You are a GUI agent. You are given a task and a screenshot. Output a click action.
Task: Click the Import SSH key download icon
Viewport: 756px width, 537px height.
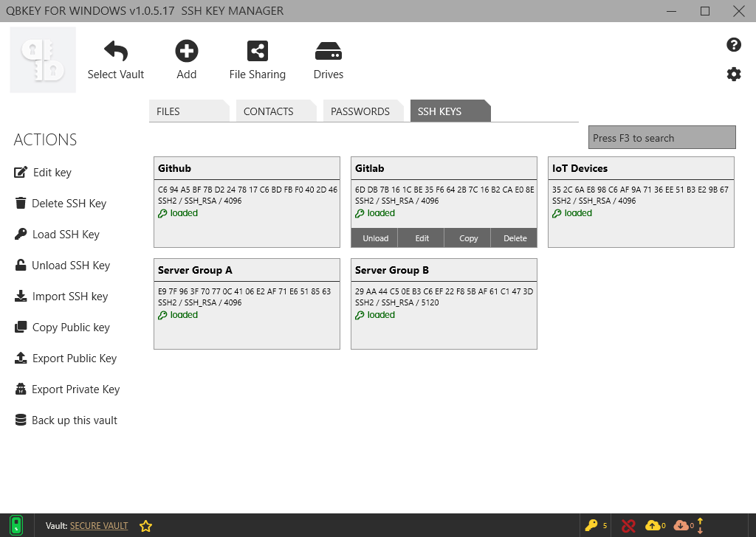21,296
